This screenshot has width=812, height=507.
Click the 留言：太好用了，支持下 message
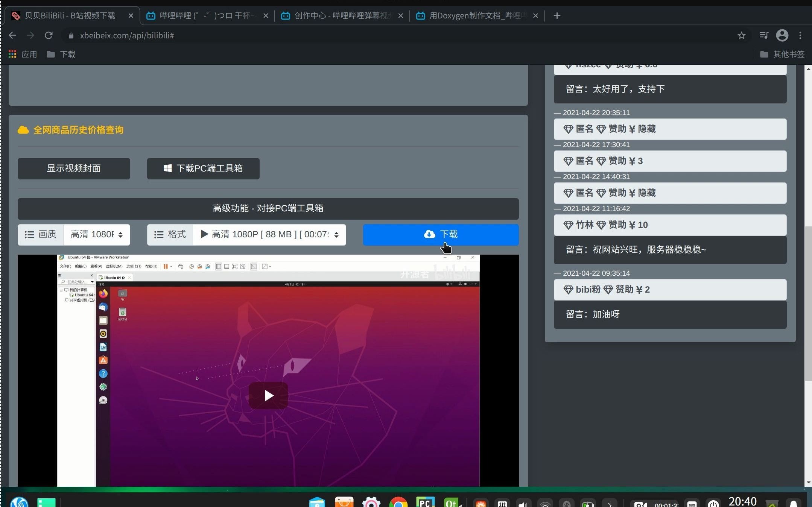tap(670, 89)
